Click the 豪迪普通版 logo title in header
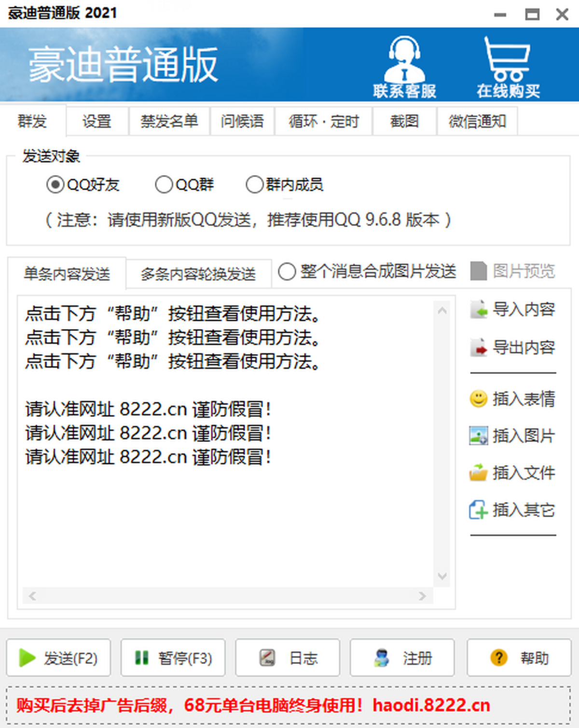 tap(123, 65)
